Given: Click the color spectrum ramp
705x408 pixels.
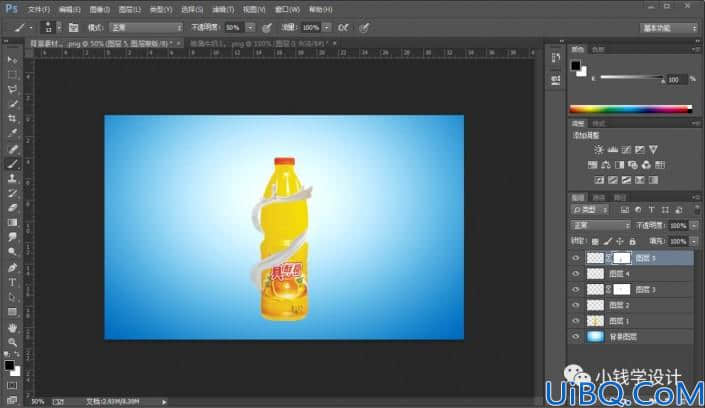Looking at the screenshot, I should 631,109.
